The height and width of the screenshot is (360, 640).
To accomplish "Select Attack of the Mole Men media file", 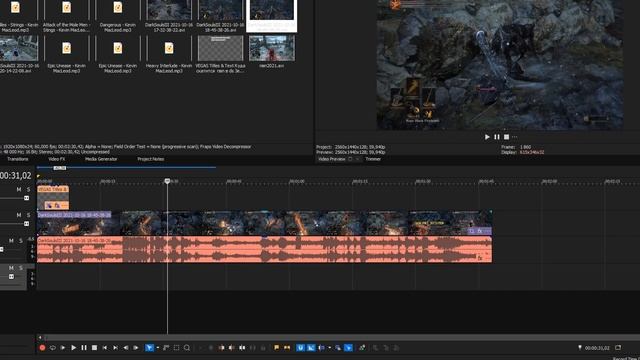I will coord(66,16).
